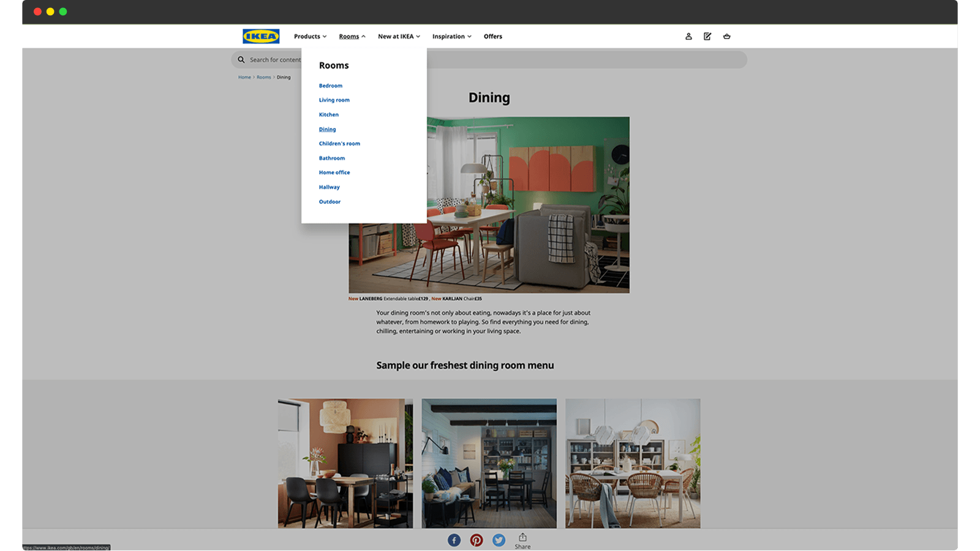Click the 'Dining' page title

pyautogui.click(x=489, y=97)
